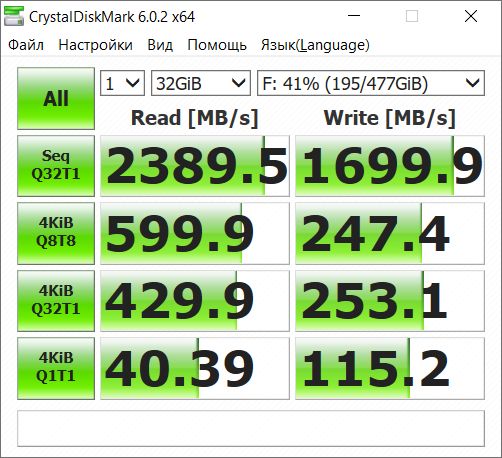This screenshot has height=458, width=502.
Task: Run all benchmarks with All button
Action: click(56, 98)
